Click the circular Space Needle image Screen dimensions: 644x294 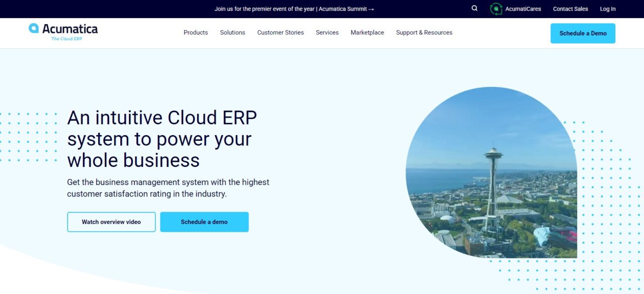[492, 172]
